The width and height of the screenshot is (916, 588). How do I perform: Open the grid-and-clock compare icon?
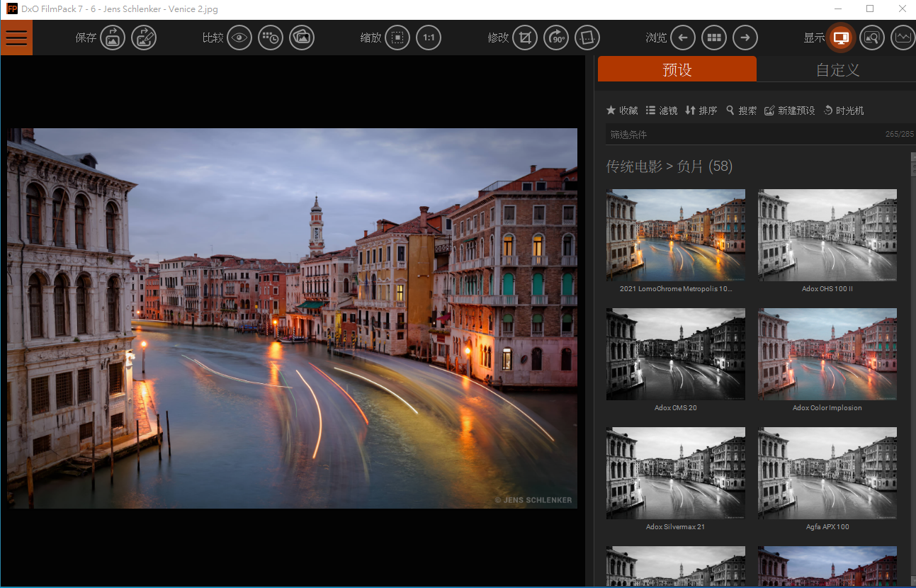(271, 38)
